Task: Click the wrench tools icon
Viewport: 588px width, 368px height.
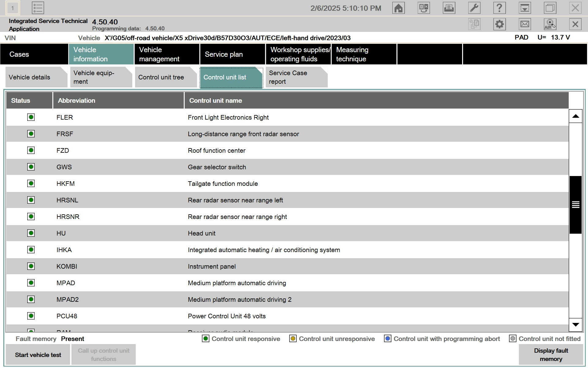Action: (474, 8)
